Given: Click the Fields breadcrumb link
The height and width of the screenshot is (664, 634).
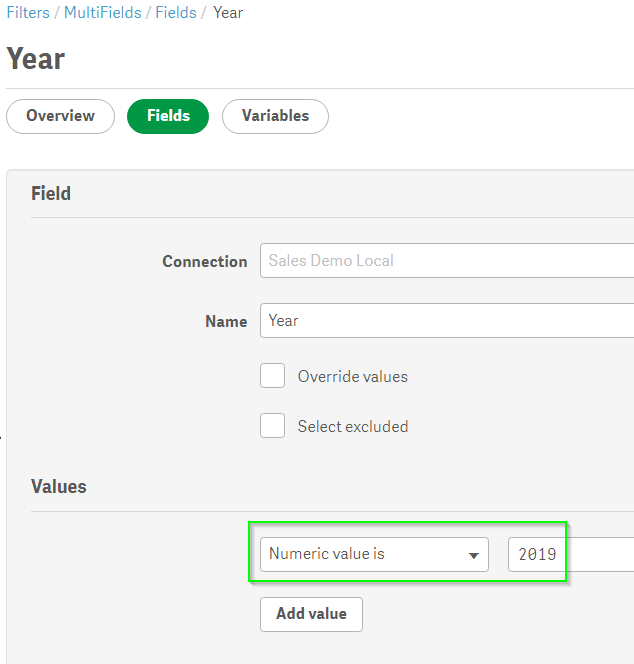Looking at the screenshot, I should (x=175, y=13).
